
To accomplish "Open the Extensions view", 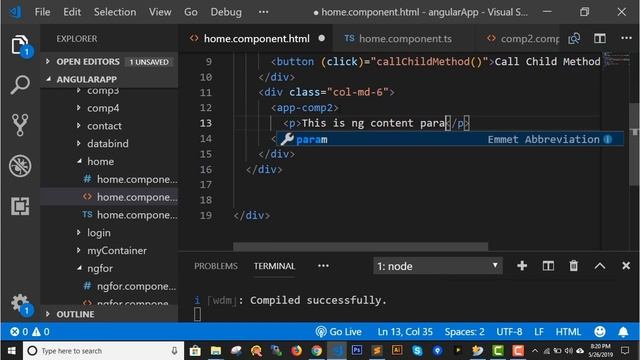I will coord(20,206).
